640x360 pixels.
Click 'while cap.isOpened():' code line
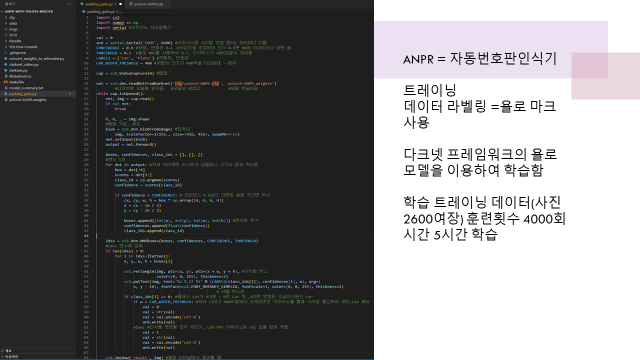[120, 93]
